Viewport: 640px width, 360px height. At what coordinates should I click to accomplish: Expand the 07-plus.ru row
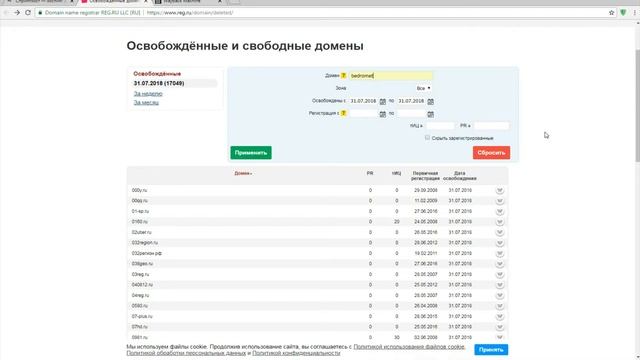500,317
